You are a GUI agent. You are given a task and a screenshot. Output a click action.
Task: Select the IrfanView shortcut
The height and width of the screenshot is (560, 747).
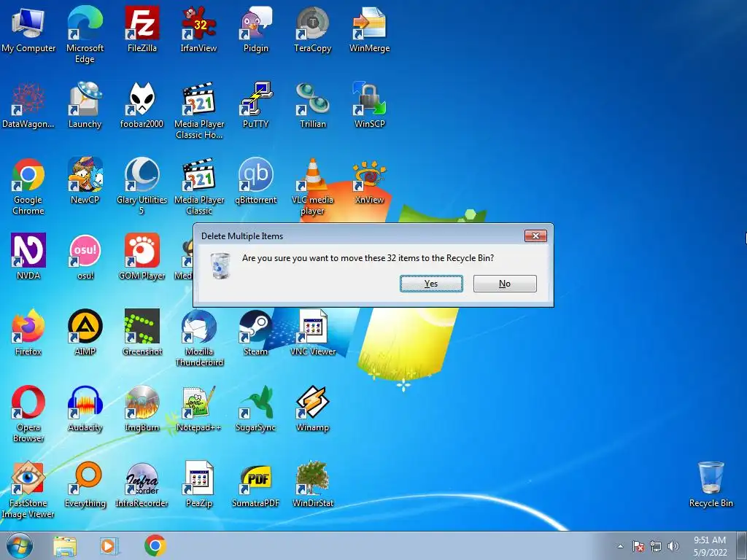click(x=198, y=29)
